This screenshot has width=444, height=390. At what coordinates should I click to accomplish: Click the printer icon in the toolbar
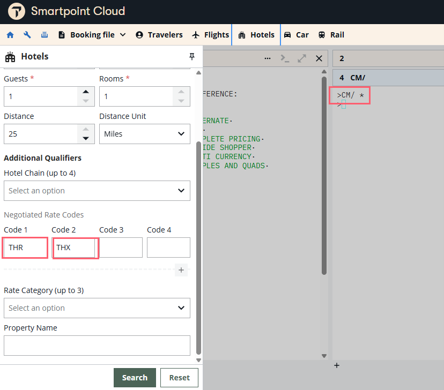pos(44,35)
